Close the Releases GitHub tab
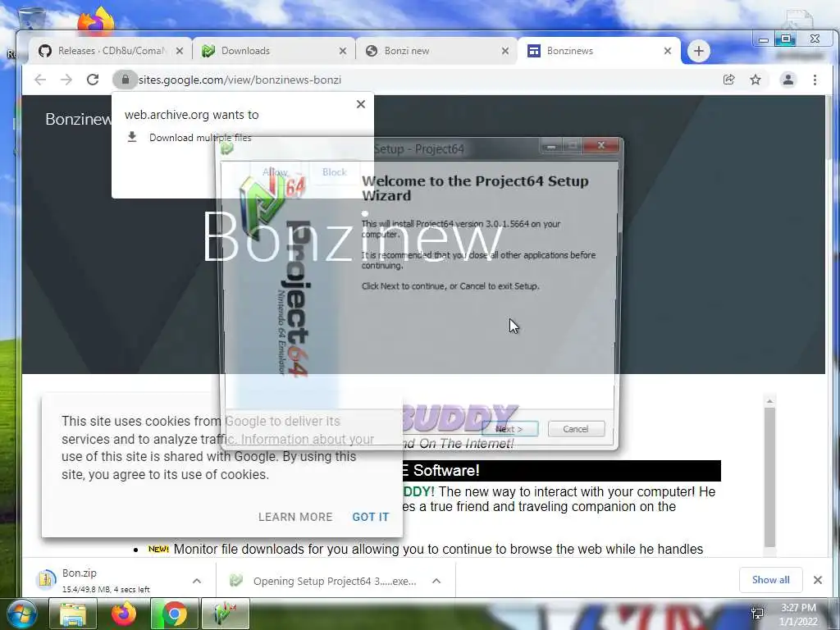The width and height of the screenshot is (840, 630). click(180, 51)
